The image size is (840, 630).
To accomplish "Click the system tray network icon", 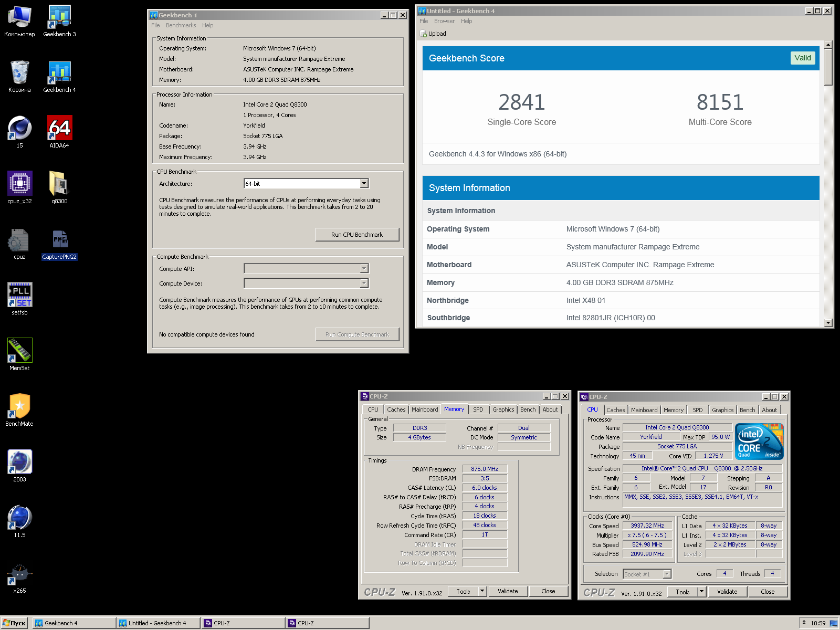I will 833,623.
